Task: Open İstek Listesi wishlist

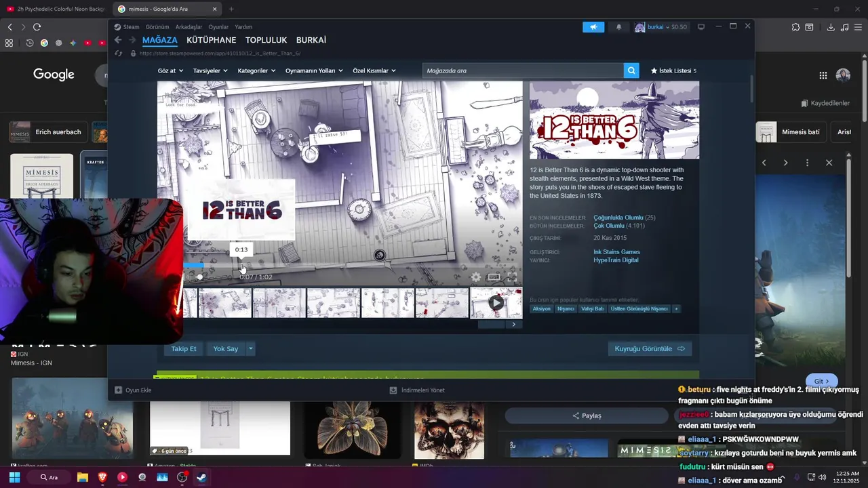Action: pyautogui.click(x=673, y=70)
